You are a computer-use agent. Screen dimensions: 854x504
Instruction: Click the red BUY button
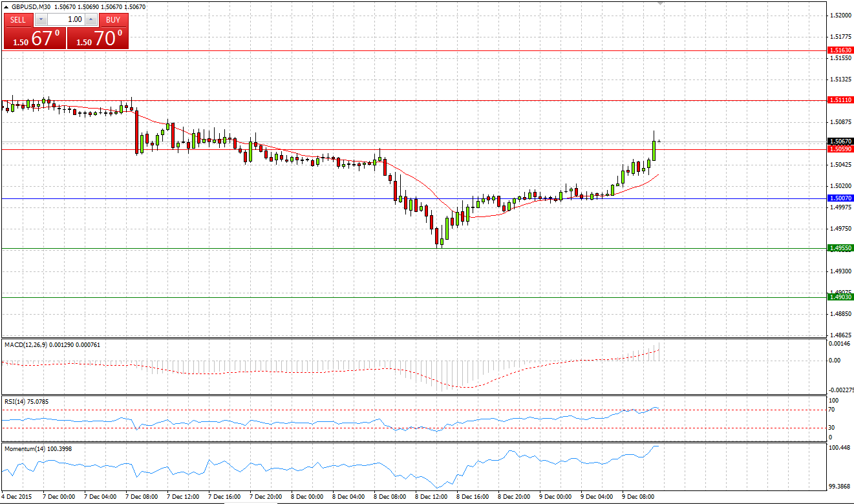tap(113, 19)
